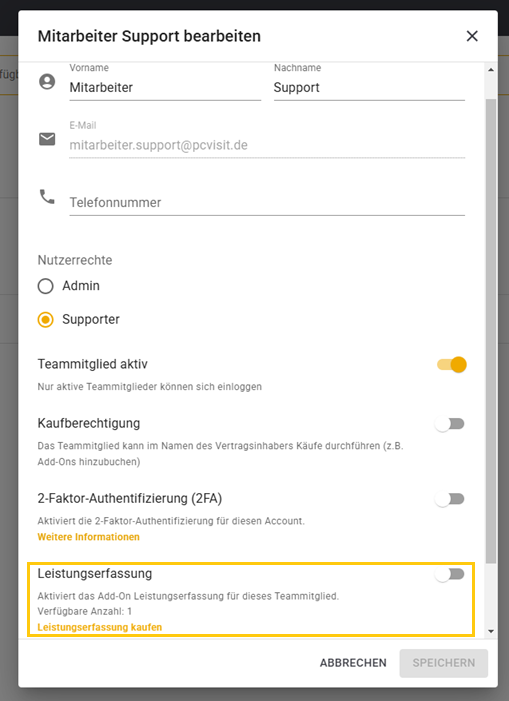Focus the Vorname input field
The width and height of the screenshot is (509, 701).
click(x=165, y=88)
